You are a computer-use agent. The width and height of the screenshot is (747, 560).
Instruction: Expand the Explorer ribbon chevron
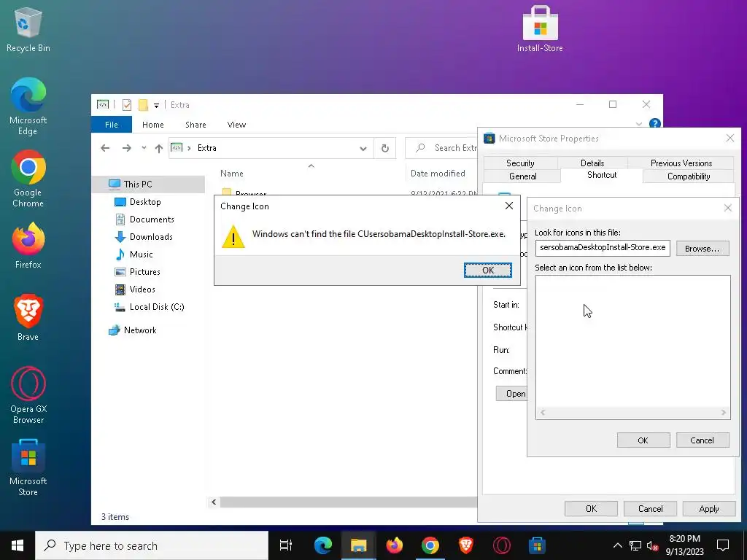click(639, 124)
